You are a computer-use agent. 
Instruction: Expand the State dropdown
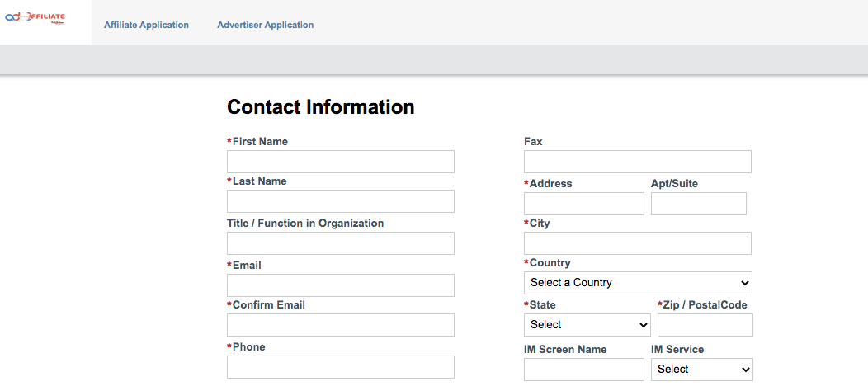587,325
